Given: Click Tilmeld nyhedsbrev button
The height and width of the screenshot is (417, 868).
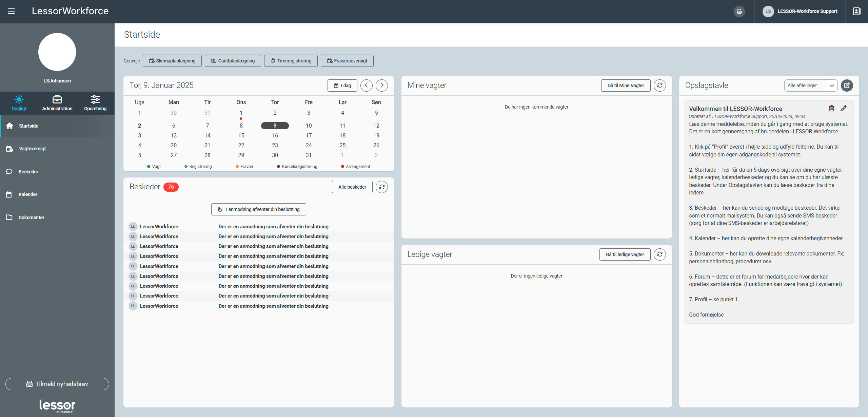Looking at the screenshot, I should point(57,384).
